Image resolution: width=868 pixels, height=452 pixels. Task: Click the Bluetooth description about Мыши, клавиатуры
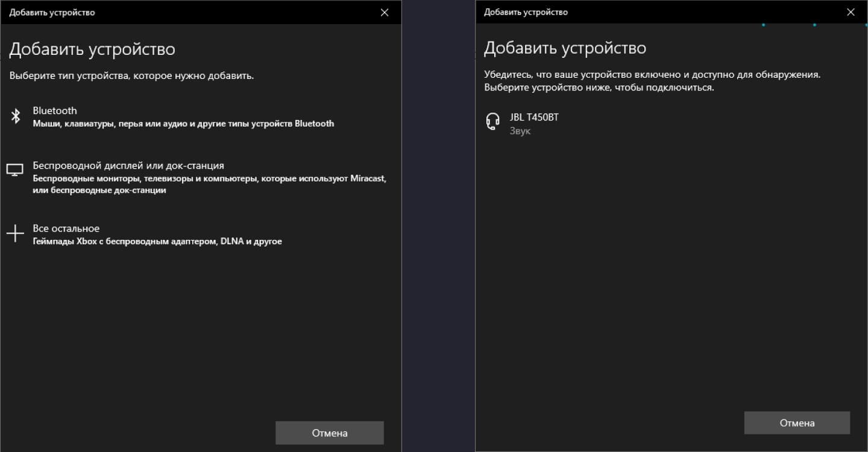point(183,124)
